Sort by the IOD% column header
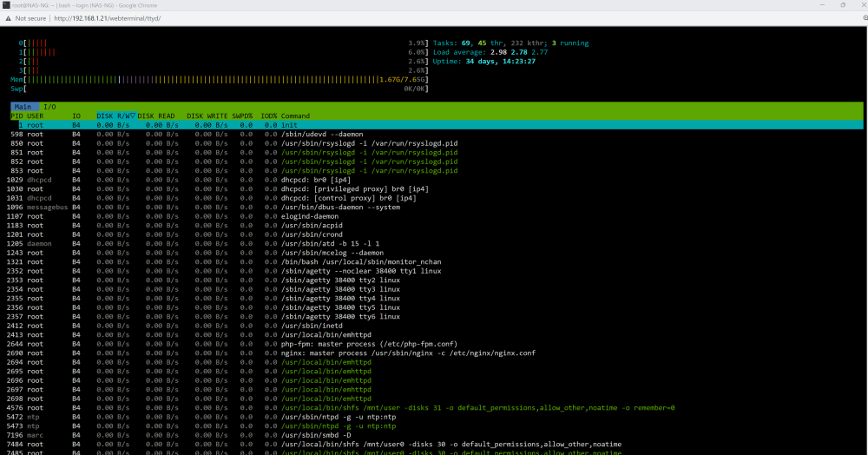868x455 pixels. point(268,115)
